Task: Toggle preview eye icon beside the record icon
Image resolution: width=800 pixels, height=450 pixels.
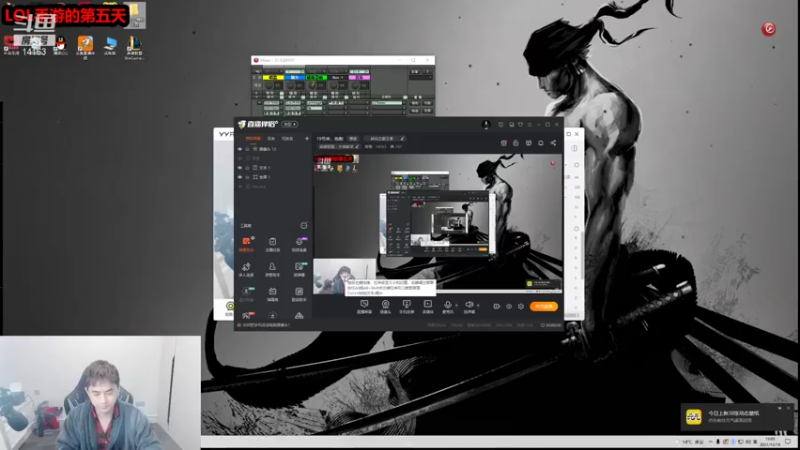Action: (509, 307)
